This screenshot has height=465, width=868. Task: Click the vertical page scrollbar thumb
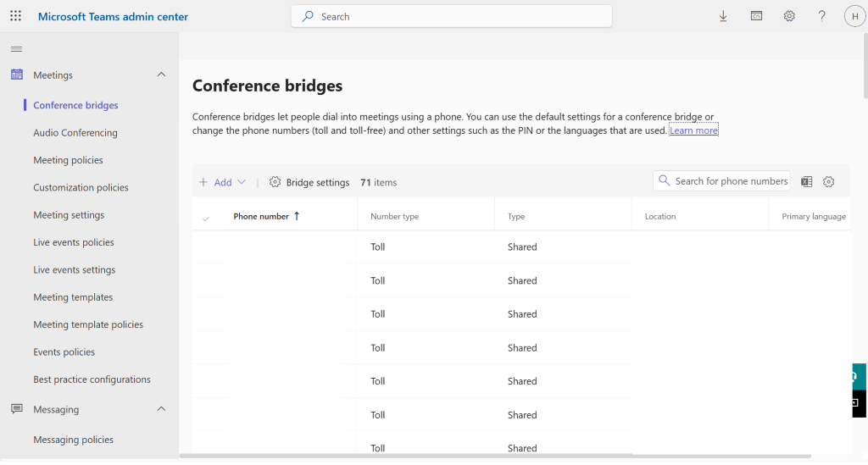click(x=865, y=64)
